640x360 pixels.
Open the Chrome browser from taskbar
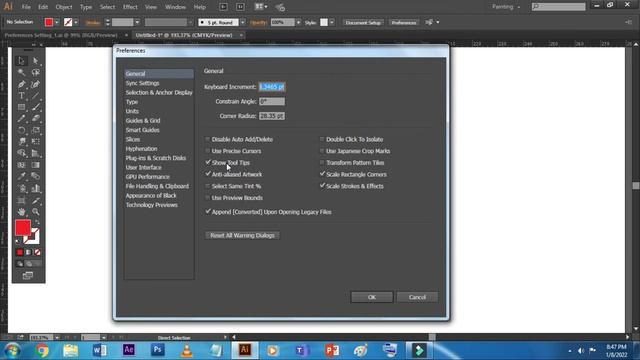point(42,350)
